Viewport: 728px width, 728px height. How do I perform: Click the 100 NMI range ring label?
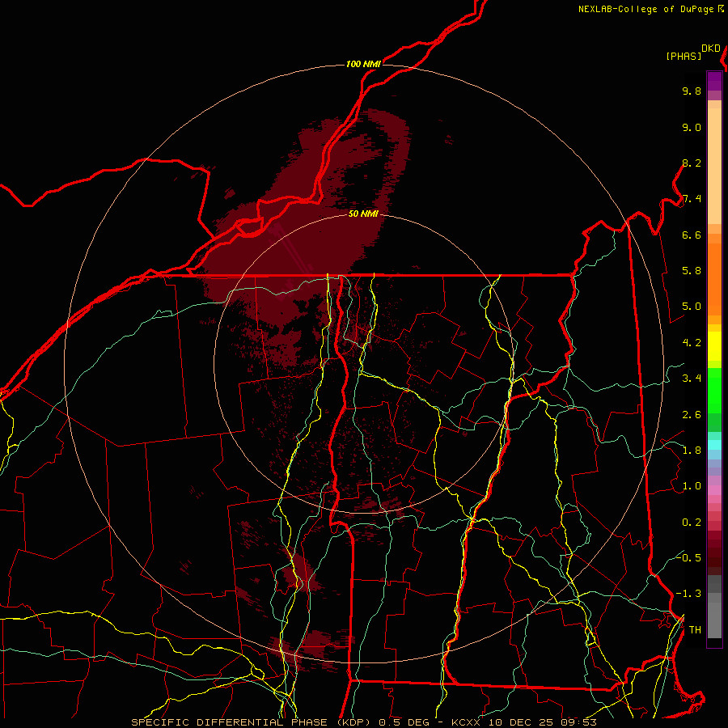pyautogui.click(x=363, y=64)
